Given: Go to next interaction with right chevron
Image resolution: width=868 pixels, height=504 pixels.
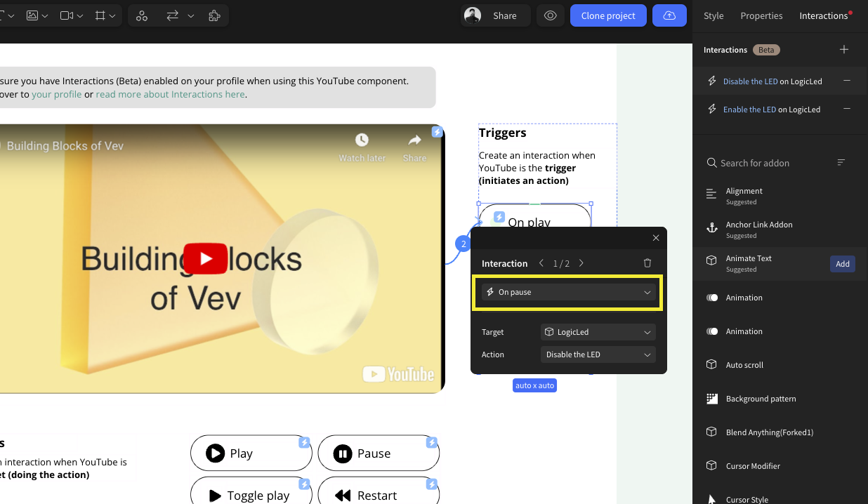Looking at the screenshot, I should [581, 263].
